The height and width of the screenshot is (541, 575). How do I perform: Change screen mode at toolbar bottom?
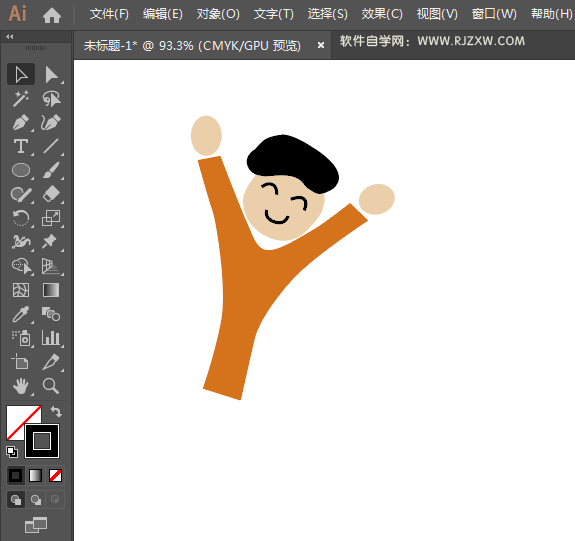point(36,525)
